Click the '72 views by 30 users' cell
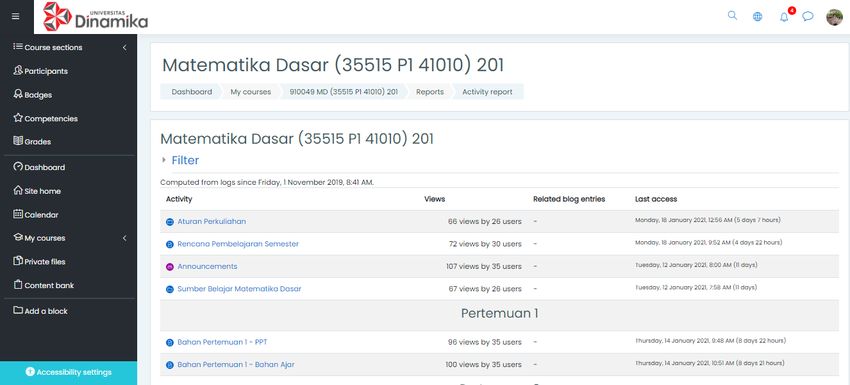This screenshot has width=850, height=385. (485, 244)
